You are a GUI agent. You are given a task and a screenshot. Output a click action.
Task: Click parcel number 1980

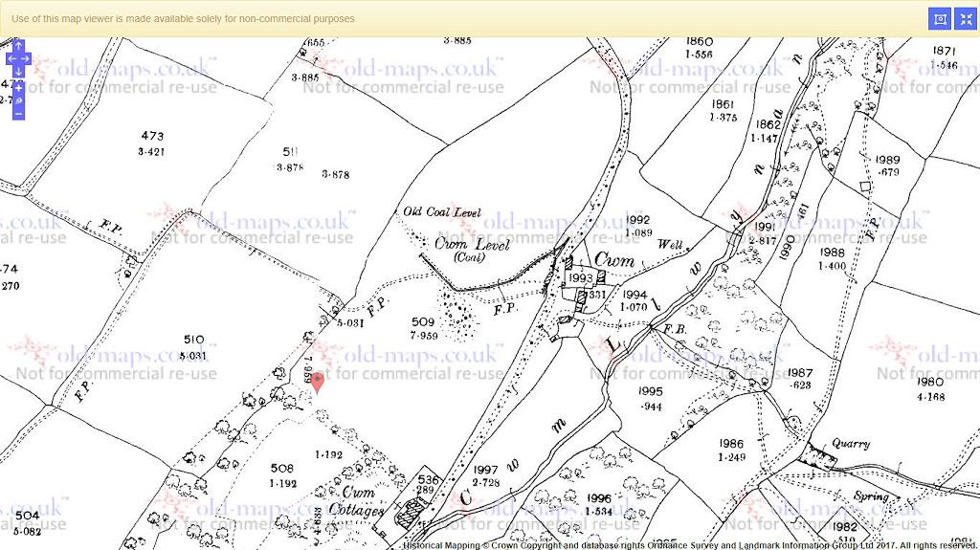pos(930,382)
